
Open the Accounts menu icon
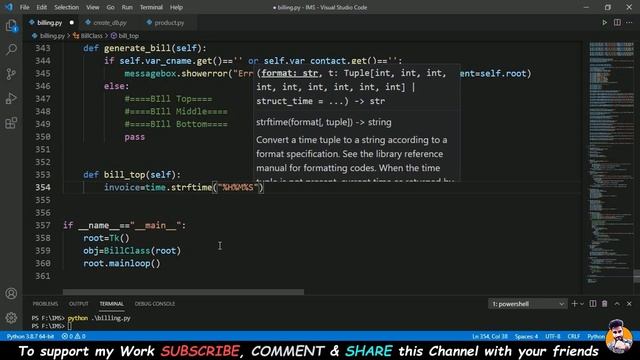[11, 293]
